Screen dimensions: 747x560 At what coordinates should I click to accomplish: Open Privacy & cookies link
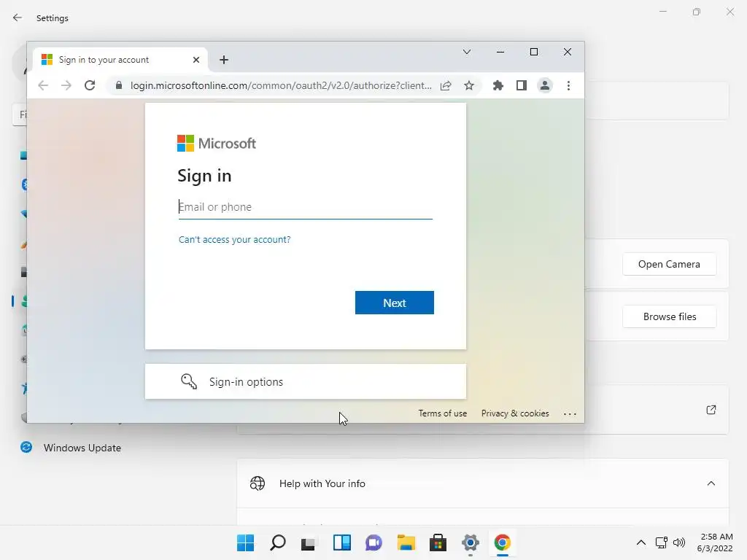tap(515, 413)
